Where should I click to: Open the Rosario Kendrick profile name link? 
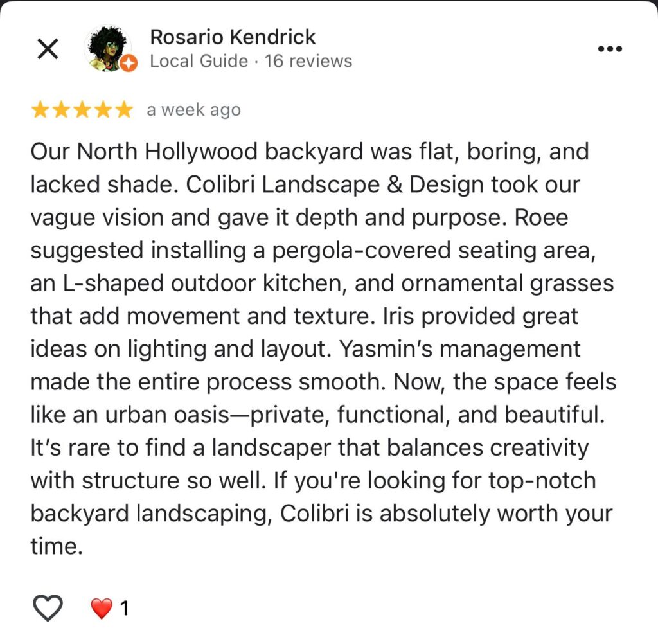point(233,37)
